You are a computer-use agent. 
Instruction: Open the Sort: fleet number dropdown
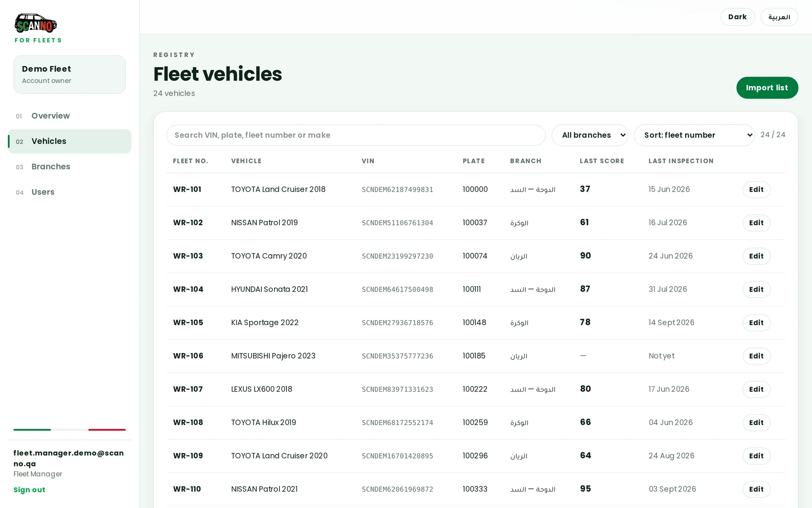point(694,135)
